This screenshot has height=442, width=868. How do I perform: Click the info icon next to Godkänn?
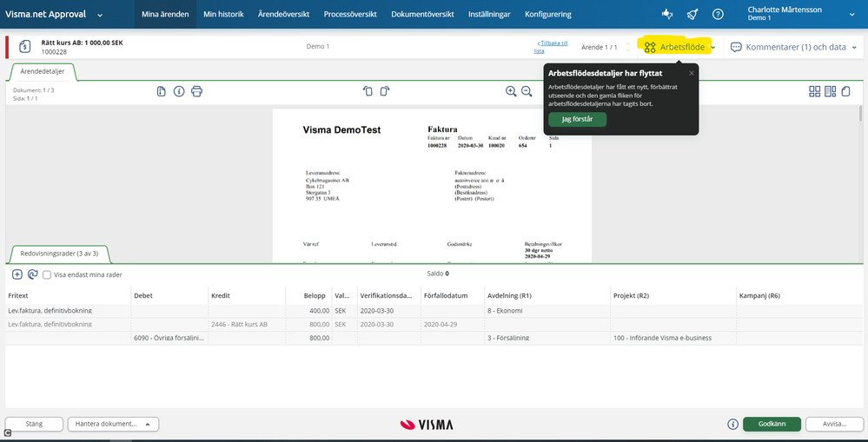tap(733, 424)
